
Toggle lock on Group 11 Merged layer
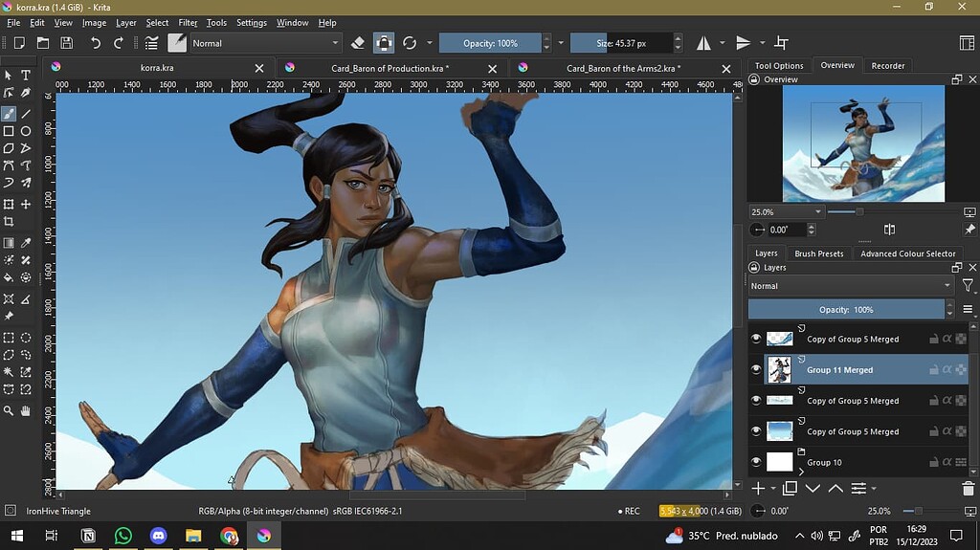pos(933,370)
